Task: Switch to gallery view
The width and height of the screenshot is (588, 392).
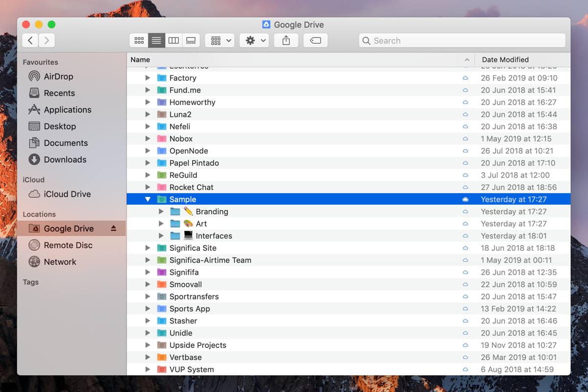Action: tap(191, 41)
